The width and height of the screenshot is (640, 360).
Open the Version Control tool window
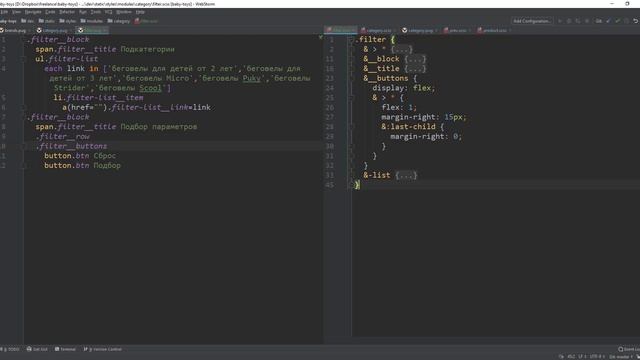point(102,349)
